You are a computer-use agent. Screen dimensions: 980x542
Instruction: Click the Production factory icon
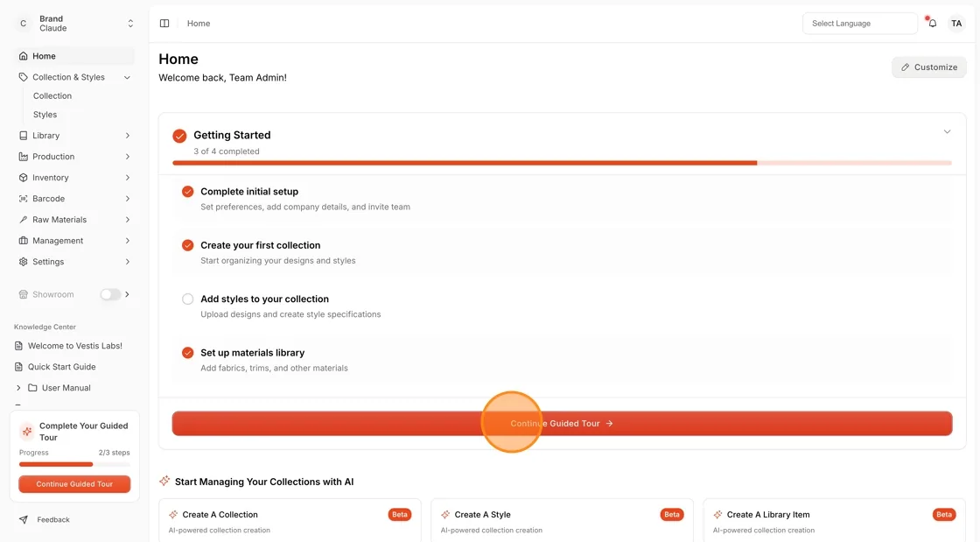click(23, 156)
